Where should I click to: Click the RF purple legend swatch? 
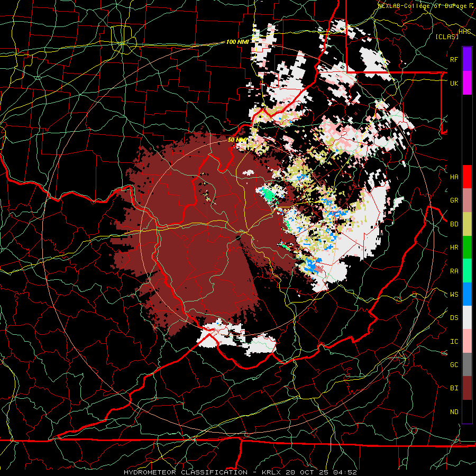tap(467, 59)
